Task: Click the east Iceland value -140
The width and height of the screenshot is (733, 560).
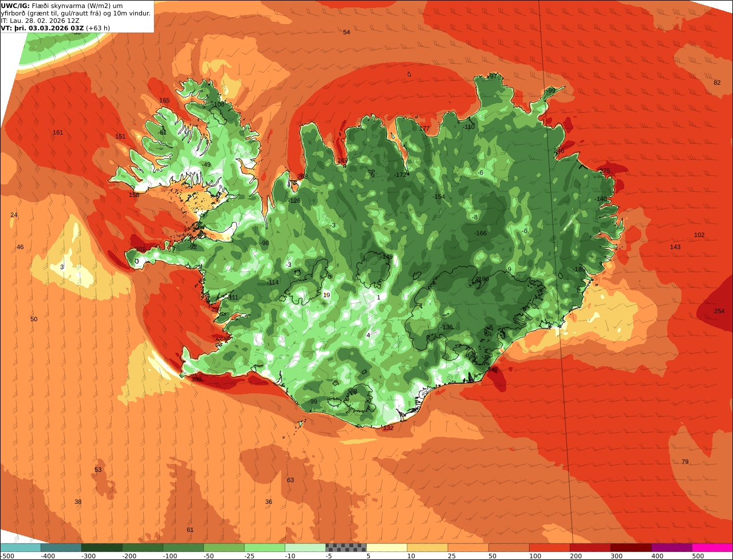Action: (x=601, y=199)
